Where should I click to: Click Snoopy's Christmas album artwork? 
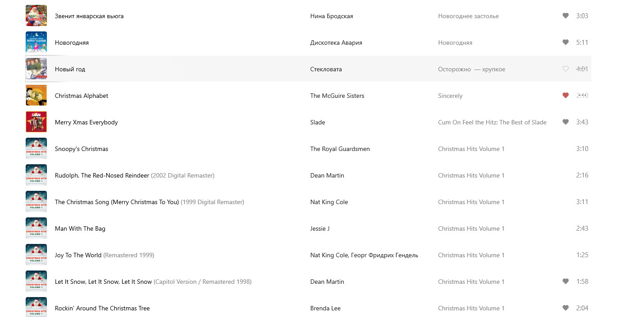pos(36,149)
